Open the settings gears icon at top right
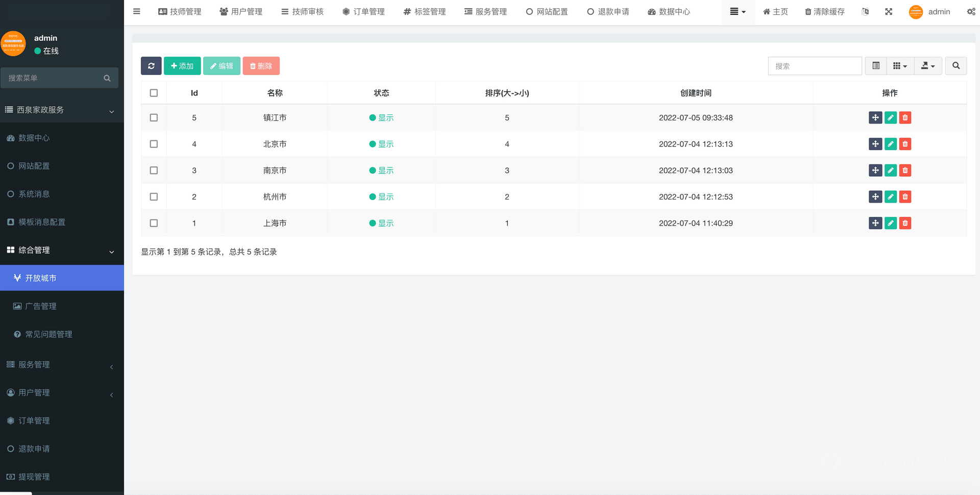This screenshot has width=980, height=495. click(x=971, y=12)
